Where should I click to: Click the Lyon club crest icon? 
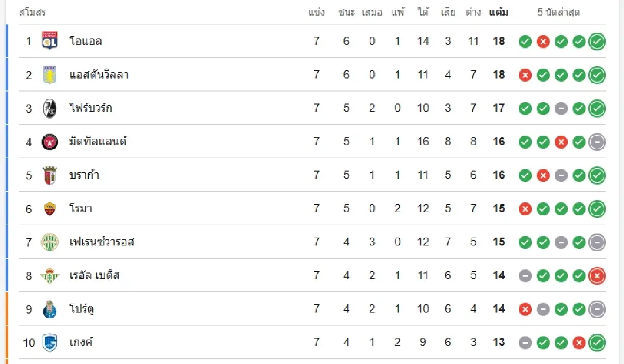tap(49, 41)
